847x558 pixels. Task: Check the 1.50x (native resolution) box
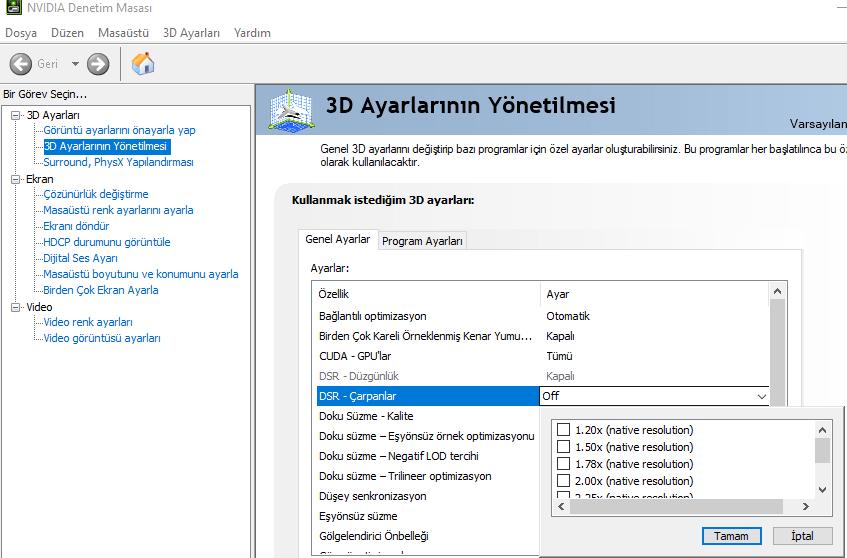coord(563,447)
